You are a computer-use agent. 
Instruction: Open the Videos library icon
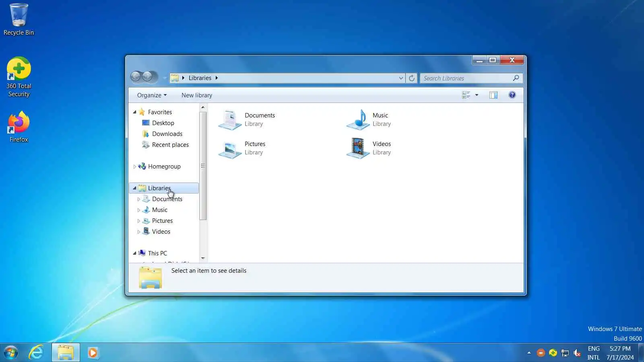coord(358,148)
